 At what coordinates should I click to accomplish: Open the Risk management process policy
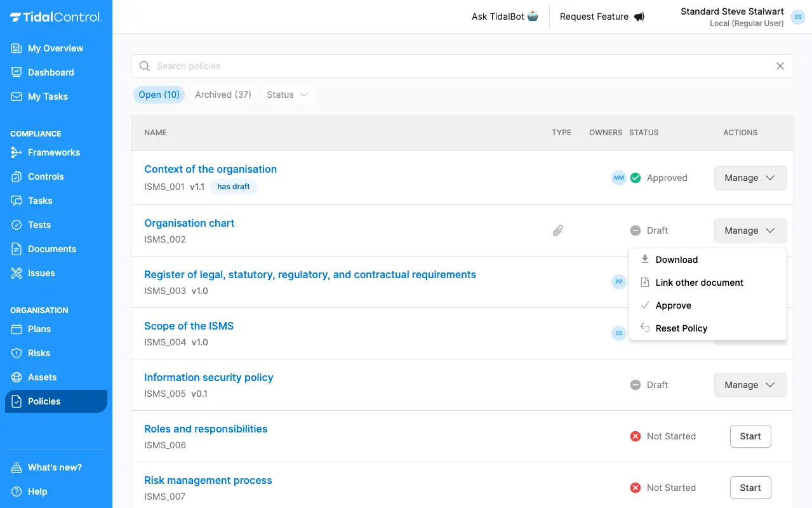point(208,480)
